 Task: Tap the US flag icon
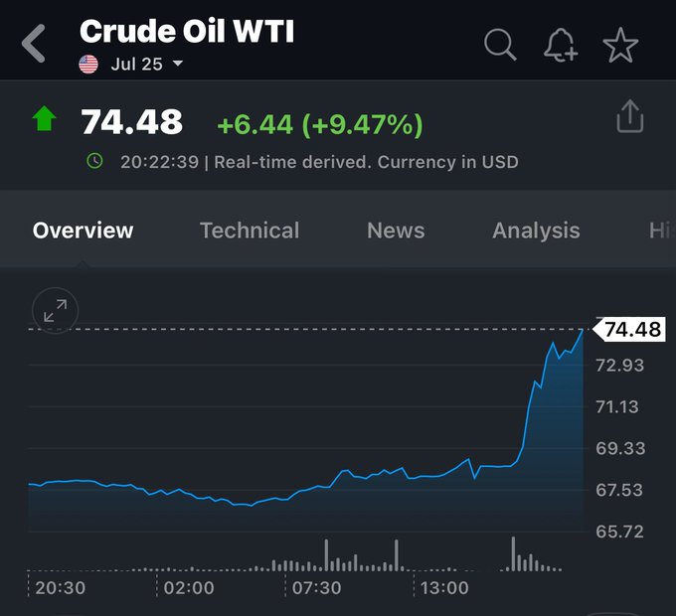pyautogui.click(x=88, y=65)
